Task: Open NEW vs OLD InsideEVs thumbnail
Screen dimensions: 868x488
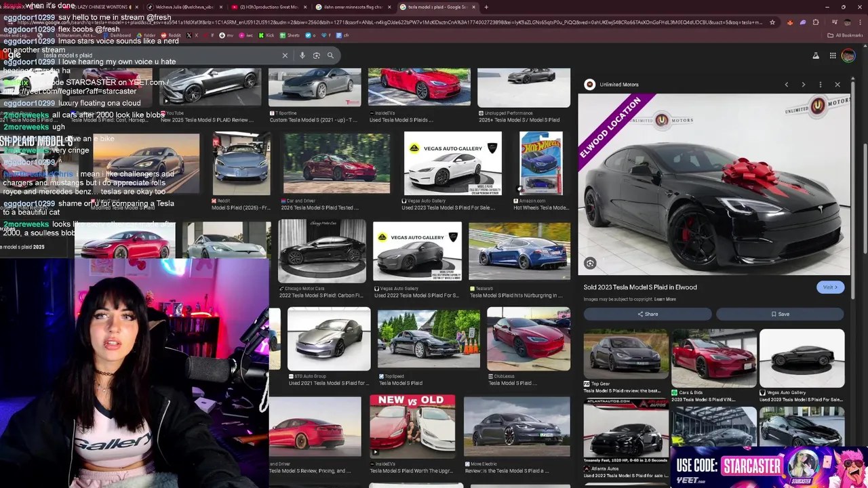Action: [412, 427]
